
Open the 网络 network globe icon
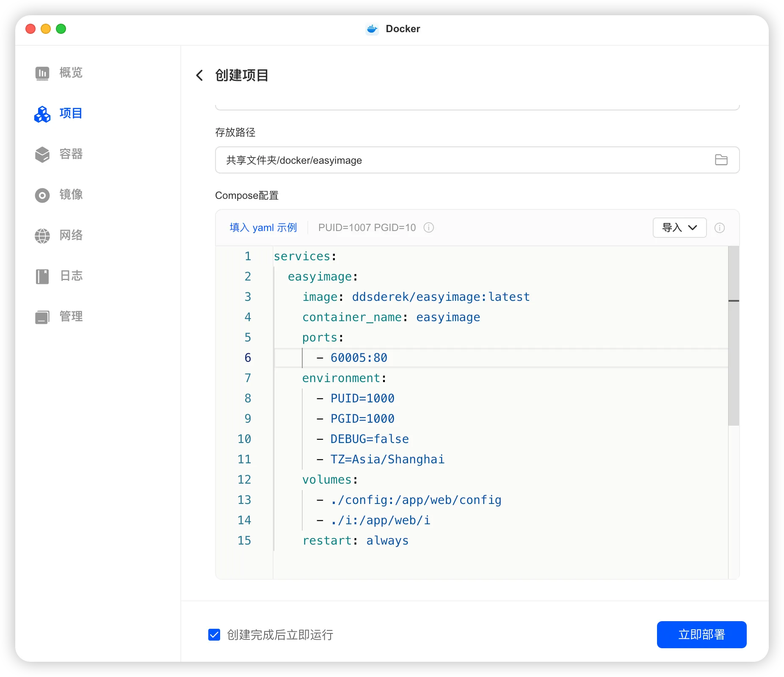click(42, 235)
